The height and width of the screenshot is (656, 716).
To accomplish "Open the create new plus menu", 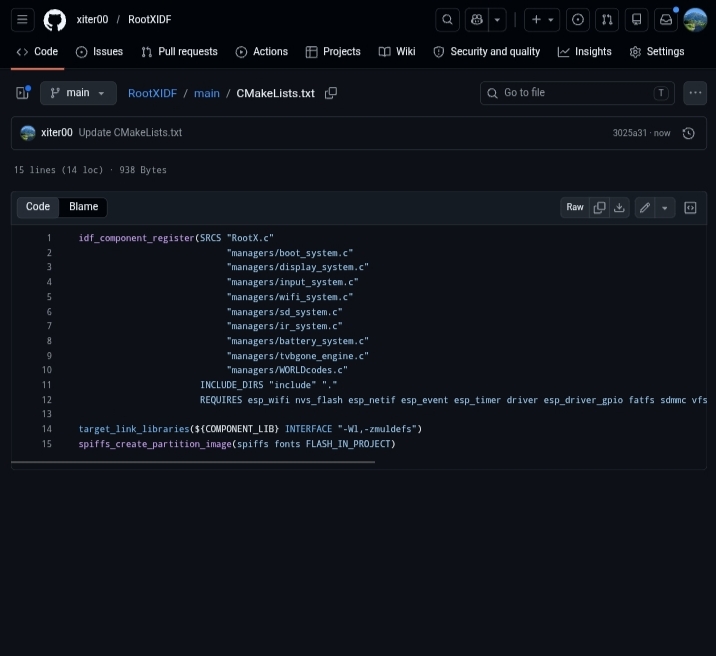I will [x=542, y=20].
